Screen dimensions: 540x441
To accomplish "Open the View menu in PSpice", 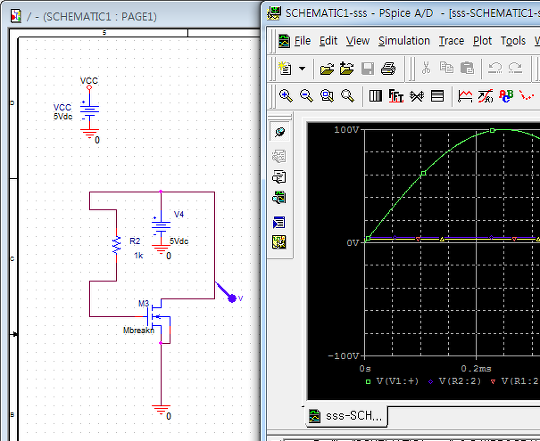I will pyautogui.click(x=357, y=41).
